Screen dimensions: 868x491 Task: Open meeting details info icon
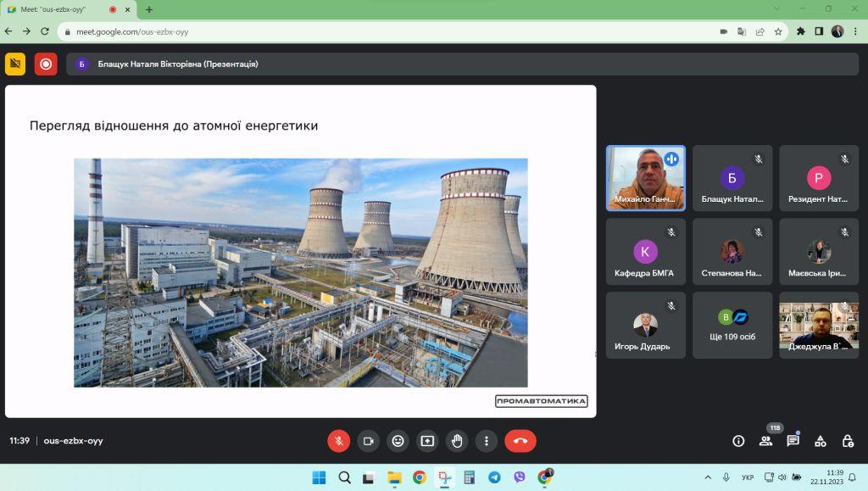pos(738,441)
